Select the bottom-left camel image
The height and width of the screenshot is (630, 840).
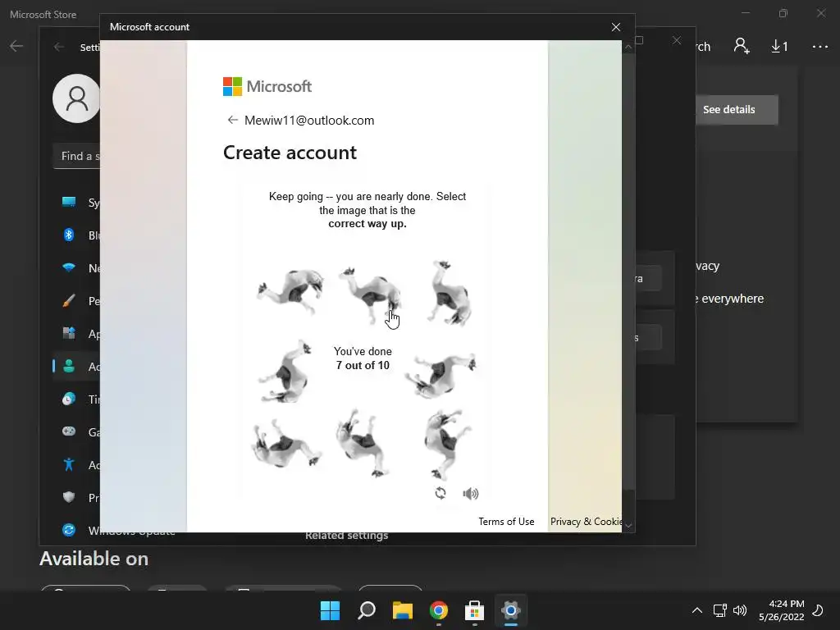[286, 444]
